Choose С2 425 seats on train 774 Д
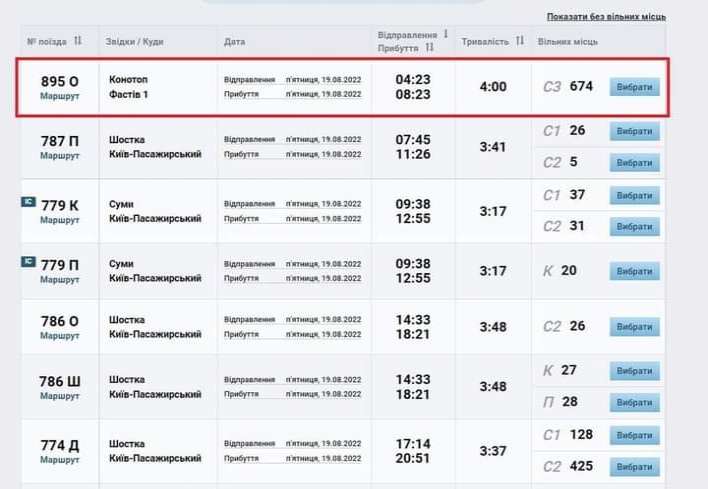This screenshot has width=708, height=489. [634, 467]
